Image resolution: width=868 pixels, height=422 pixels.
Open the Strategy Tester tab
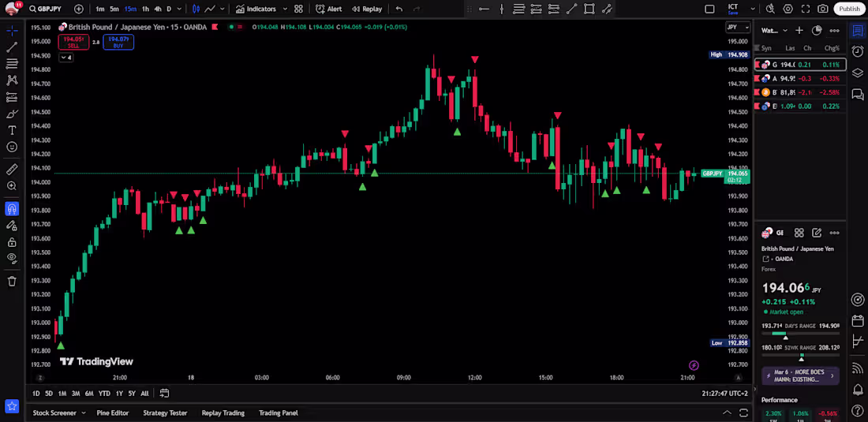pos(165,413)
